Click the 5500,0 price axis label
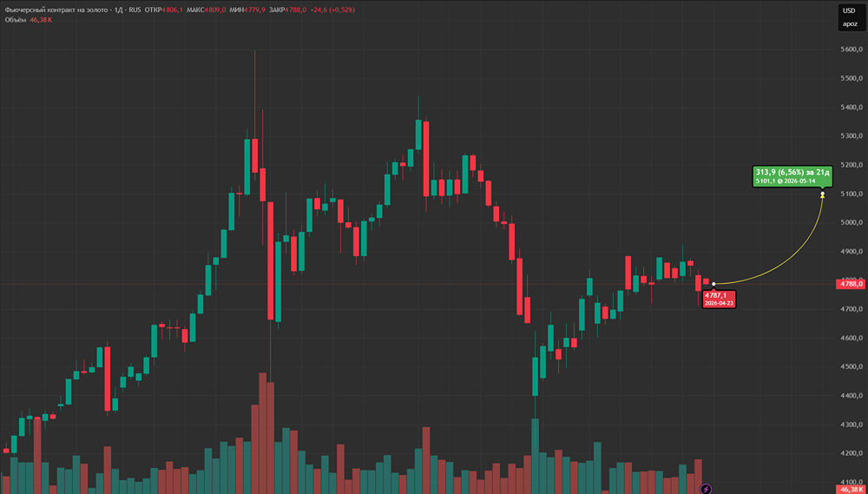The image size is (868, 494). 852,78
